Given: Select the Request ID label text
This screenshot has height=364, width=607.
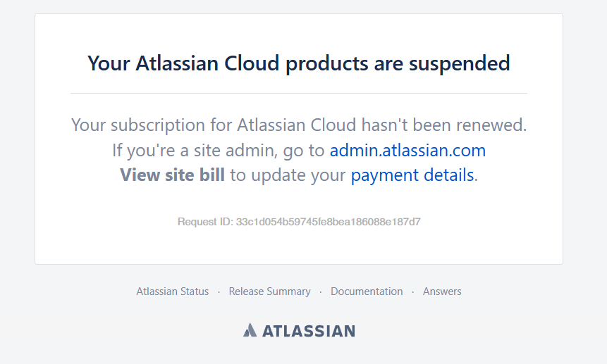Looking at the screenshot, I should pos(205,222).
